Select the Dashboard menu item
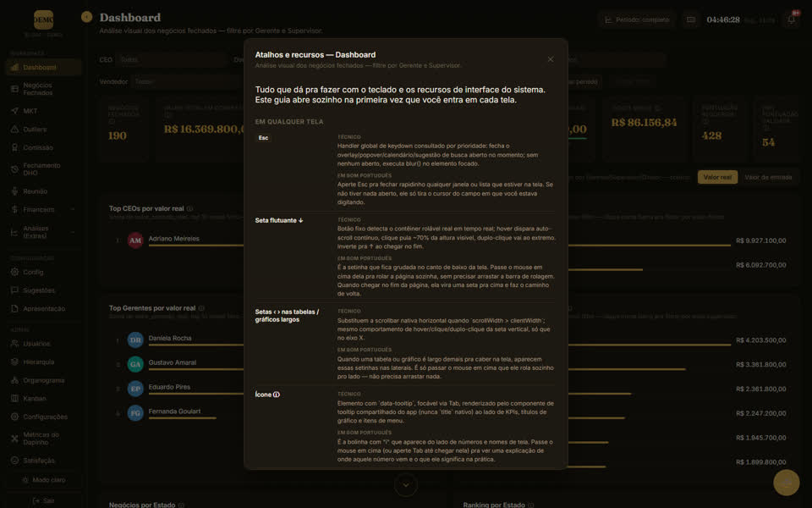812x508 pixels. (x=43, y=68)
